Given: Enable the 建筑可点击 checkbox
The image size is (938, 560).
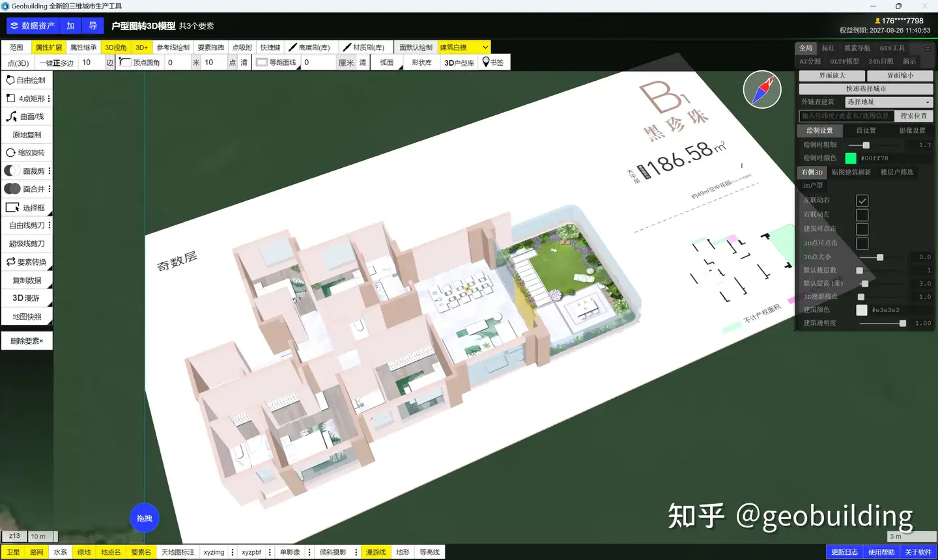Looking at the screenshot, I should [862, 229].
